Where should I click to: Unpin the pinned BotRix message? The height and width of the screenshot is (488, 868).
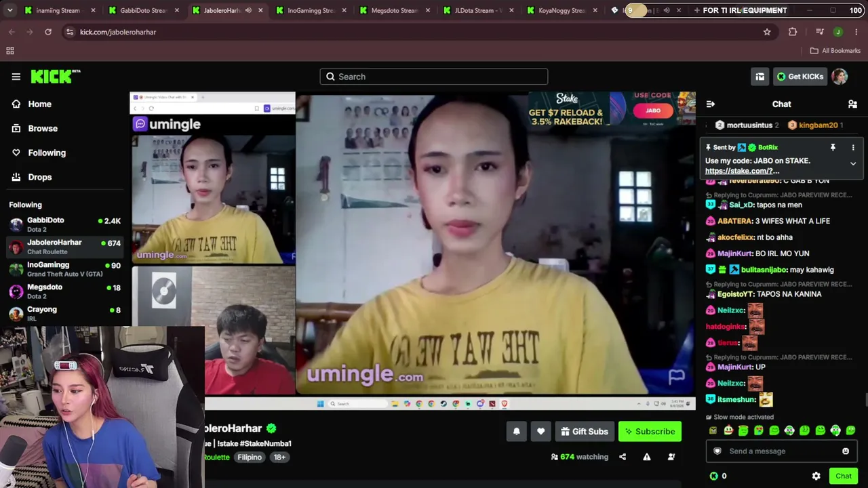[833, 147]
